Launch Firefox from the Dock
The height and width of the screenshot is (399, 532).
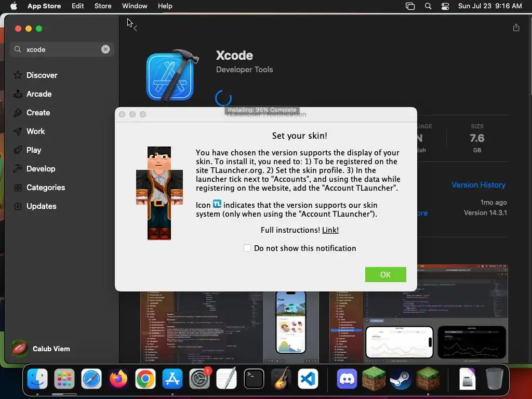click(118, 379)
